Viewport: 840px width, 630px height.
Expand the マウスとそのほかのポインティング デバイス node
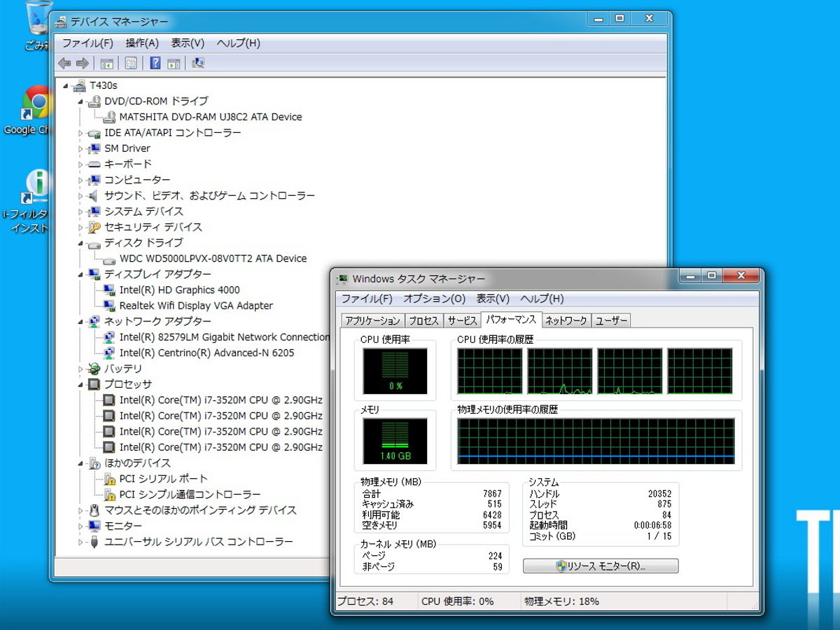click(80, 510)
